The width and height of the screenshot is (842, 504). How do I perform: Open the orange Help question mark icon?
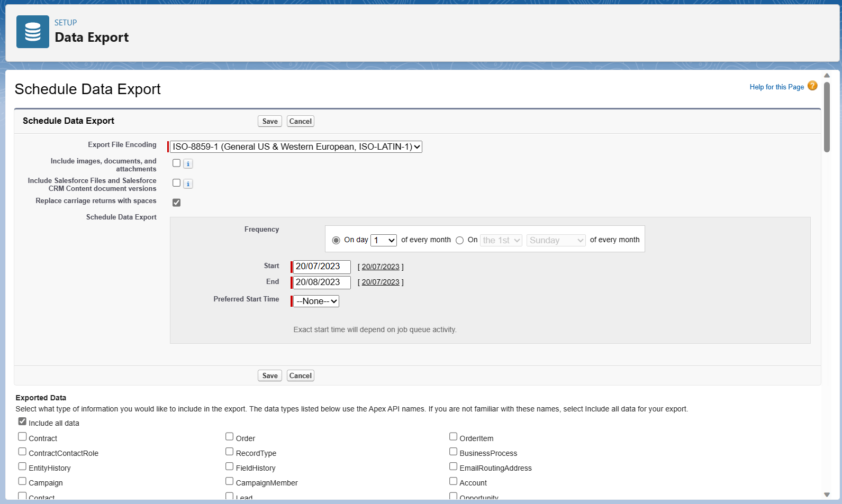click(x=812, y=86)
